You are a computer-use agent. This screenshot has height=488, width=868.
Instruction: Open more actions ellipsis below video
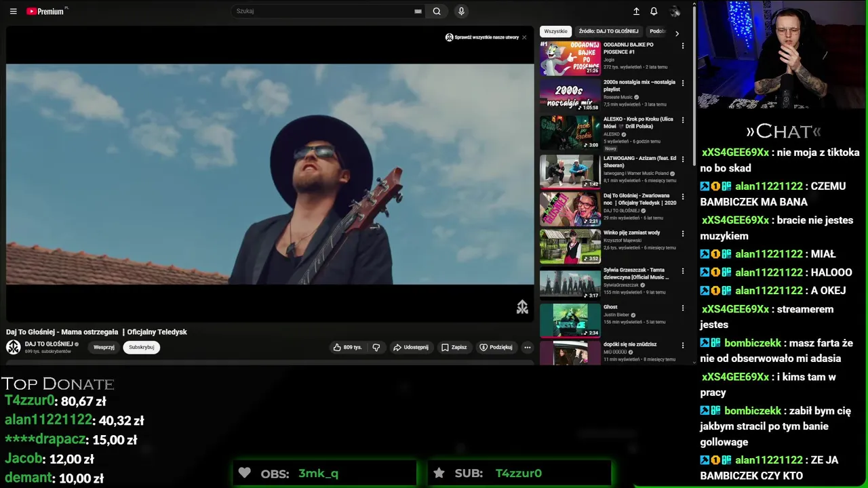point(527,347)
